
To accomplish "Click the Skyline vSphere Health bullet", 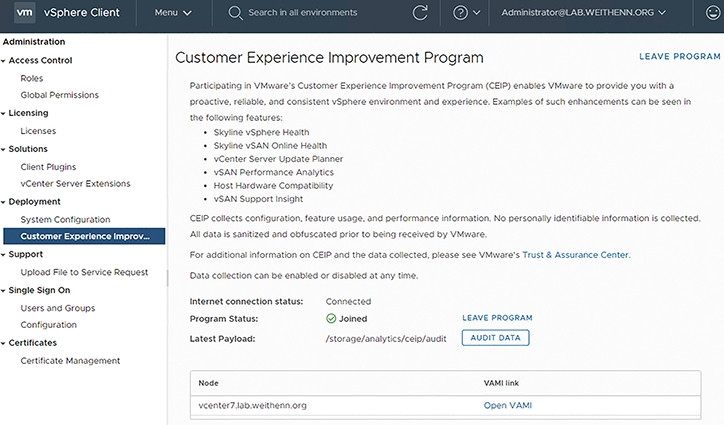I will (x=261, y=132).
